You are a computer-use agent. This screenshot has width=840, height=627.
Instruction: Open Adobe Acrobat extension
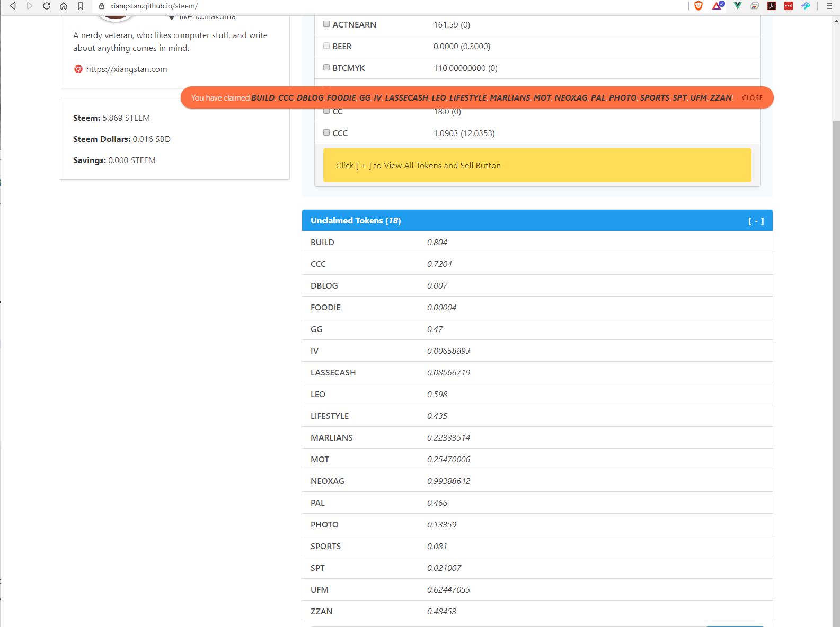click(x=772, y=6)
